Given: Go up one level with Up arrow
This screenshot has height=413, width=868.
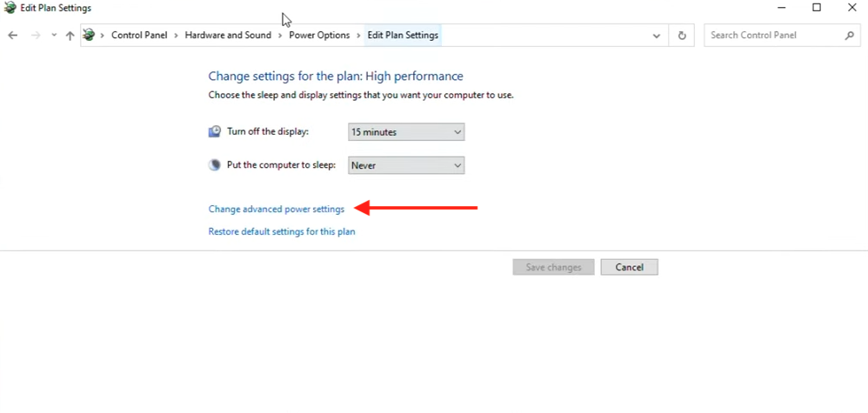Looking at the screenshot, I should 70,36.
